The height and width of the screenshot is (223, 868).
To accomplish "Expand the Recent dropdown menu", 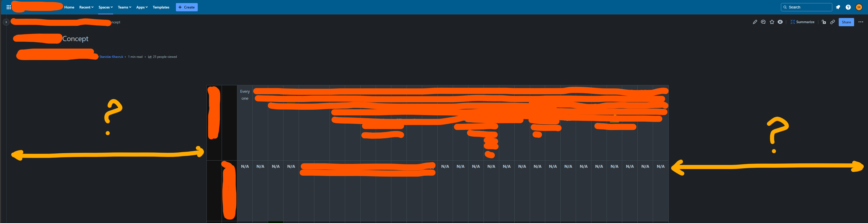I will click(x=86, y=7).
